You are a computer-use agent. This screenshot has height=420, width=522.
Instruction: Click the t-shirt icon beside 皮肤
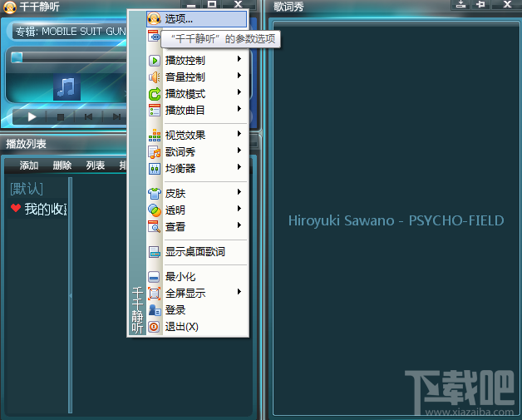[x=154, y=194]
